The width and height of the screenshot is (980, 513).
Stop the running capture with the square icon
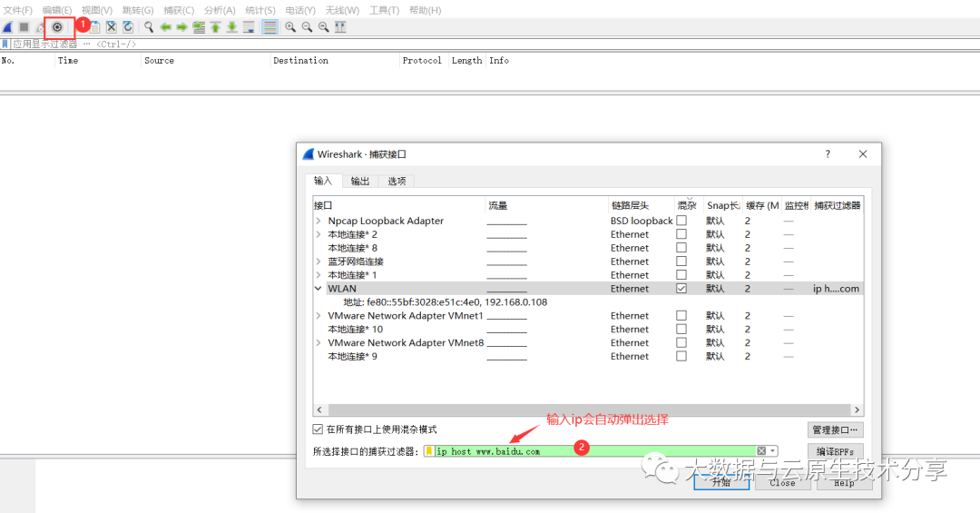(x=24, y=27)
